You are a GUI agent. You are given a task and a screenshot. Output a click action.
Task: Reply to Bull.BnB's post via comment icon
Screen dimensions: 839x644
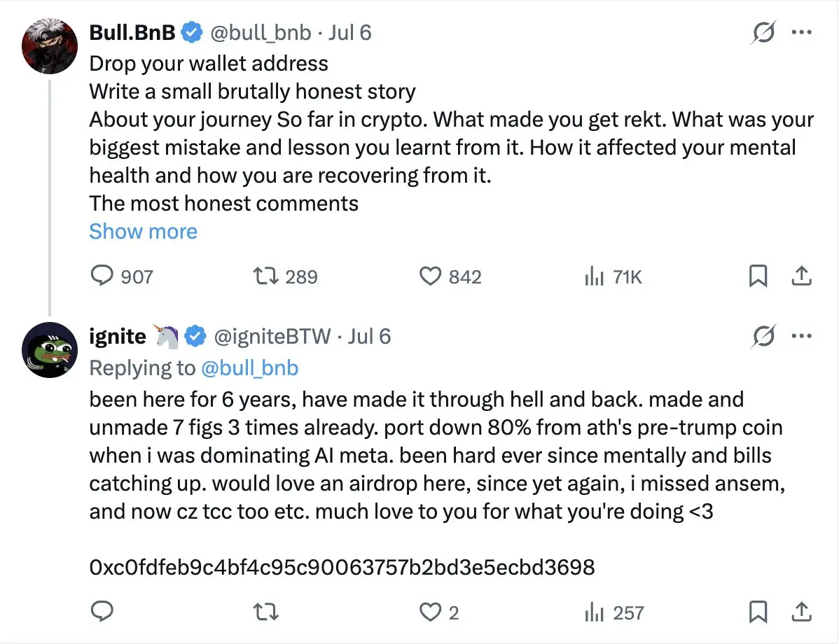102,276
